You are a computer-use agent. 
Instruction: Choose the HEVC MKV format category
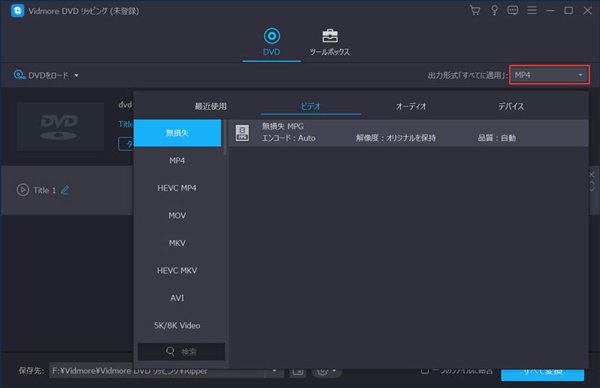(177, 271)
